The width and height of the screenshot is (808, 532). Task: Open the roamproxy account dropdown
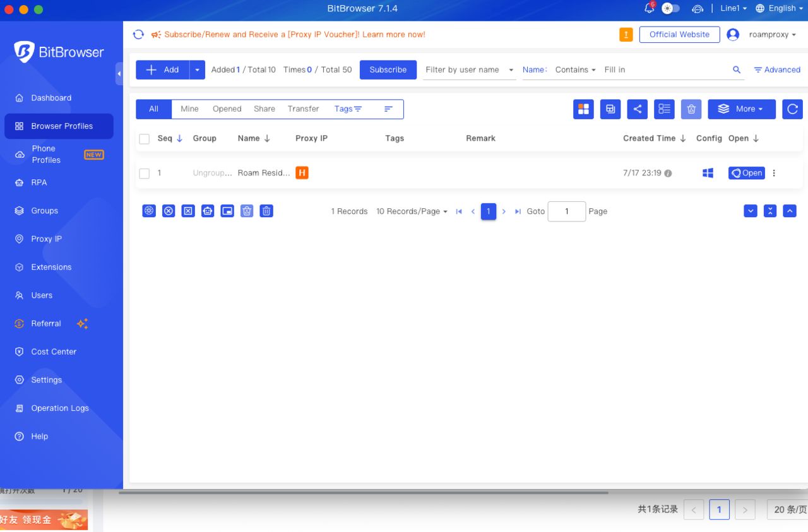pyautogui.click(x=773, y=35)
